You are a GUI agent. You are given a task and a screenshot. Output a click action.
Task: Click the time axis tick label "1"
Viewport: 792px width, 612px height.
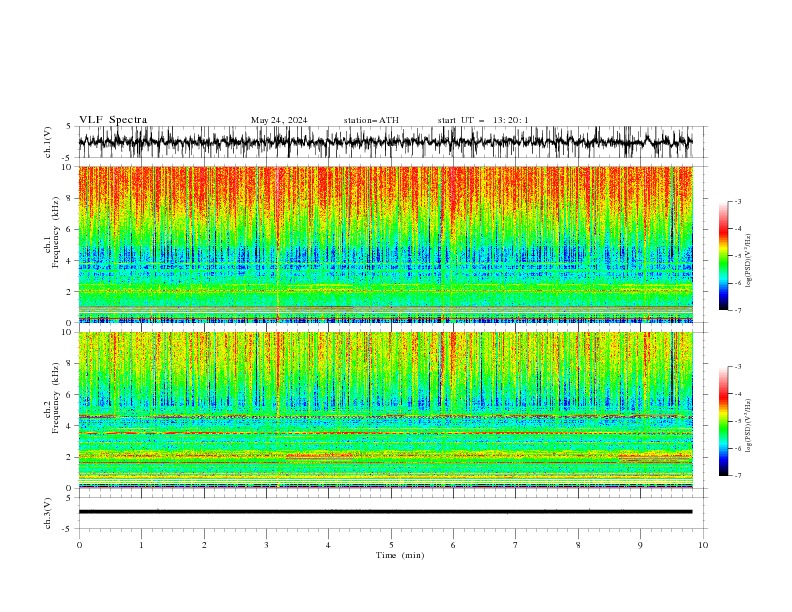pyautogui.click(x=141, y=545)
